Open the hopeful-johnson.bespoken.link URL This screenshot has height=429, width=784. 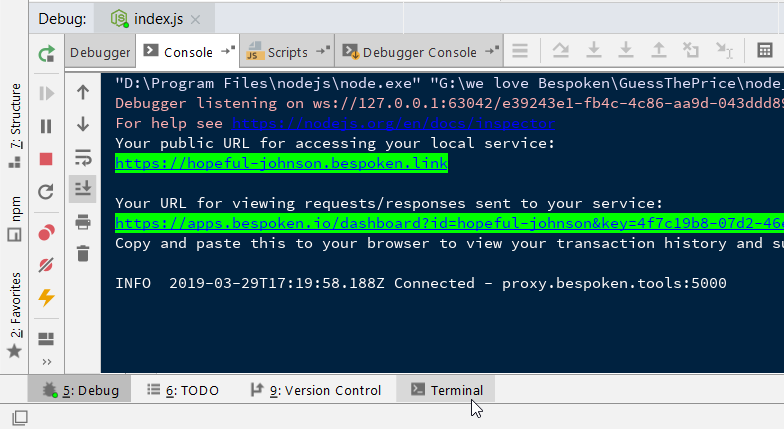[x=281, y=163]
